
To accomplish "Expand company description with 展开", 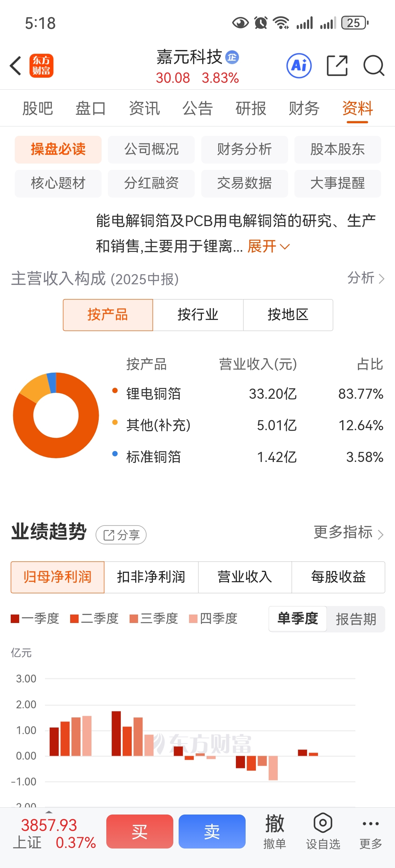I will (268, 246).
